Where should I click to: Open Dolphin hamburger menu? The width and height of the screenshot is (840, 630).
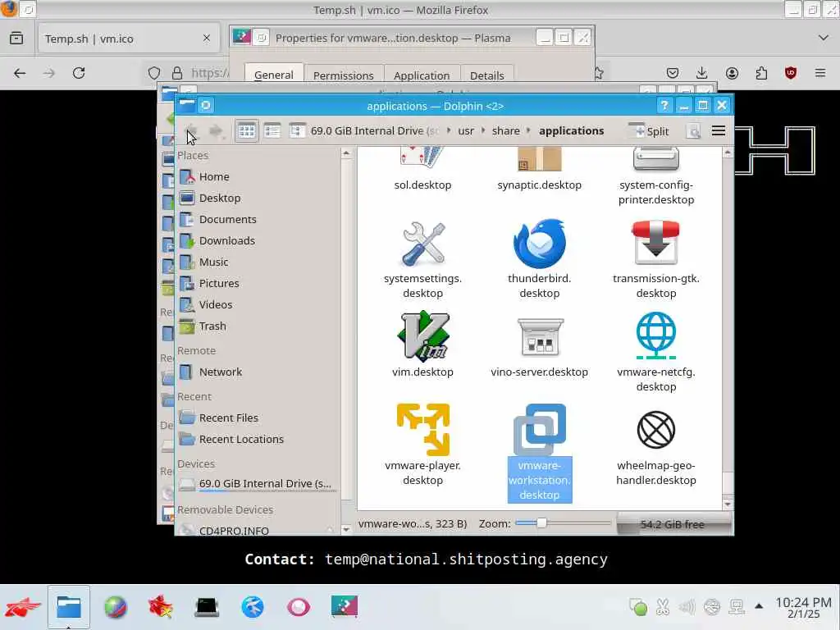pyautogui.click(x=719, y=130)
